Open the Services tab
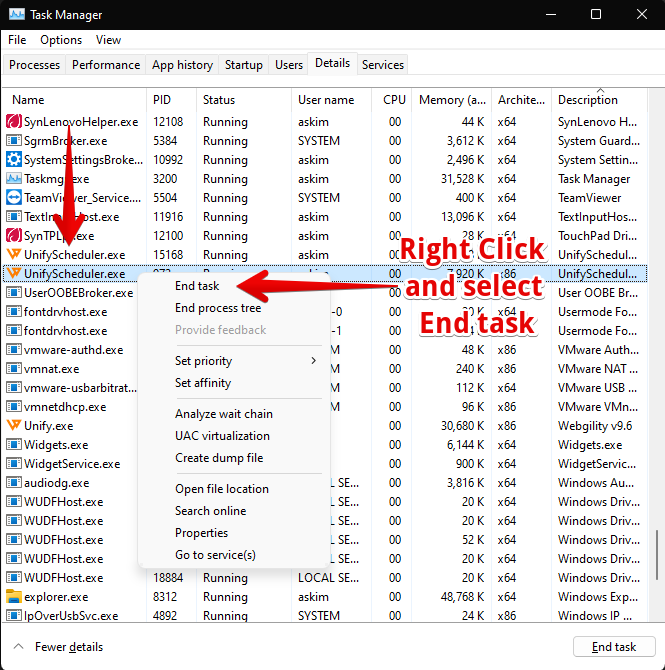This screenshot has height=670, width=665. pyautogui.click(x=383, y=65)
